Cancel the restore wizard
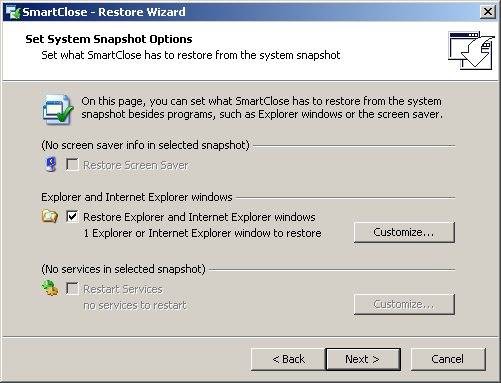 [x=448, y=359]
